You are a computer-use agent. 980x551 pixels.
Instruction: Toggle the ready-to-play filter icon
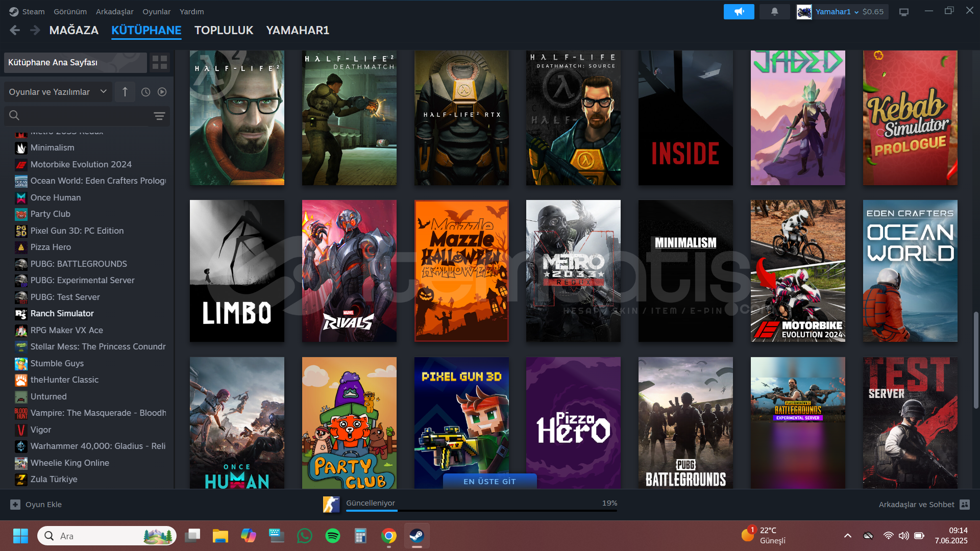[x=162, y=92]
